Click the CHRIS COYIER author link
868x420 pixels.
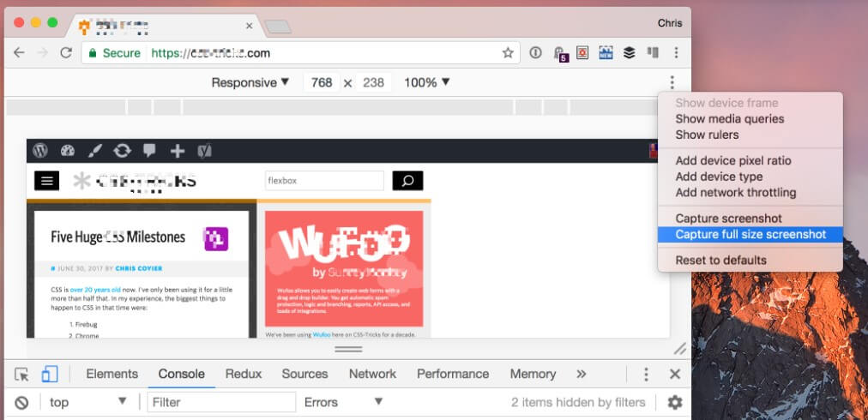[139, 268]
